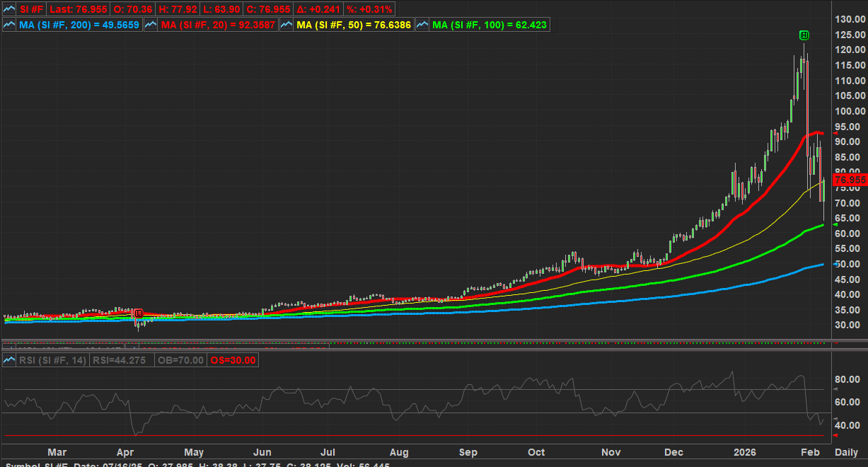
Task: Open the RSI (SI #F, 14) indicator label
Action: point(52,360)
